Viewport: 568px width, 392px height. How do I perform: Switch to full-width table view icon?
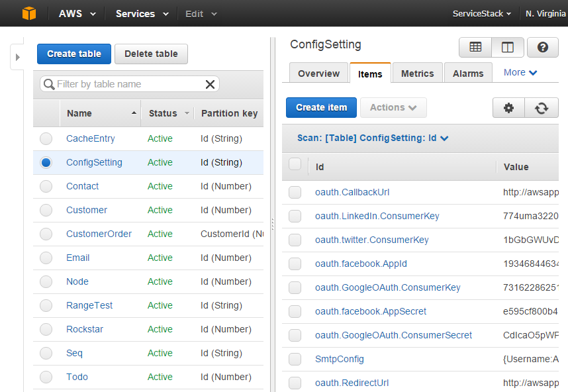[475, 47]
